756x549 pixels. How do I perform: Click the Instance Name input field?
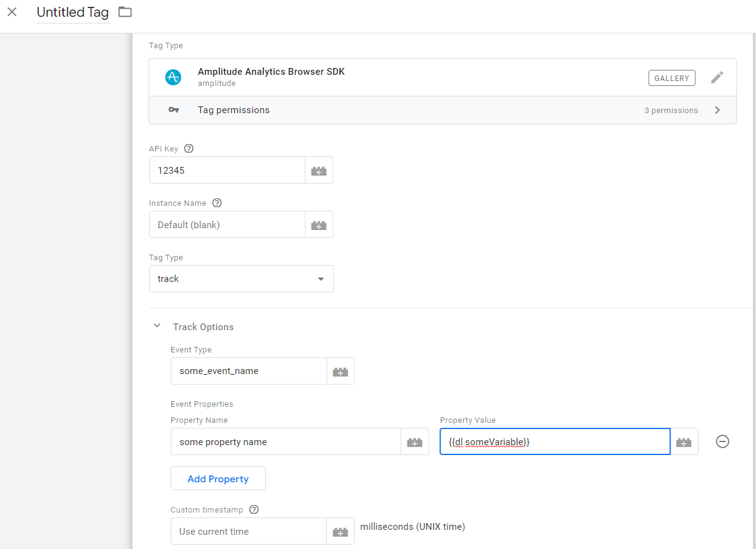(x=227, y=224)
